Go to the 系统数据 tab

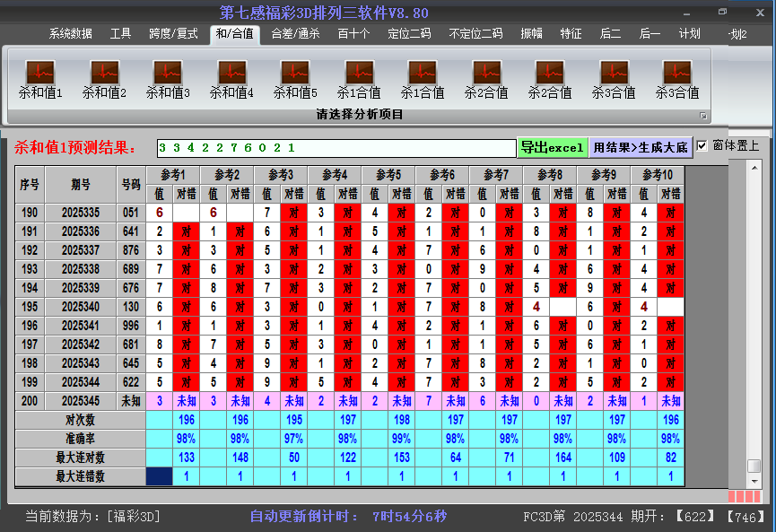coord(70,34)
